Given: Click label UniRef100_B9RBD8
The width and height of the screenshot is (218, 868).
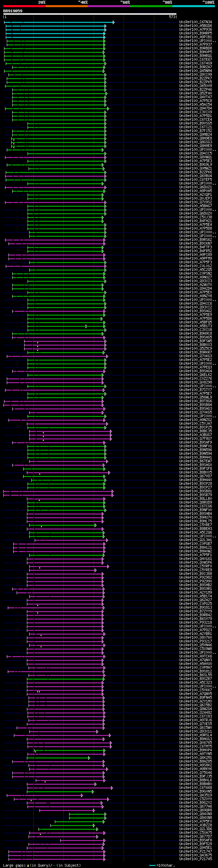Looking at the screenshot, I should (196, 48).
